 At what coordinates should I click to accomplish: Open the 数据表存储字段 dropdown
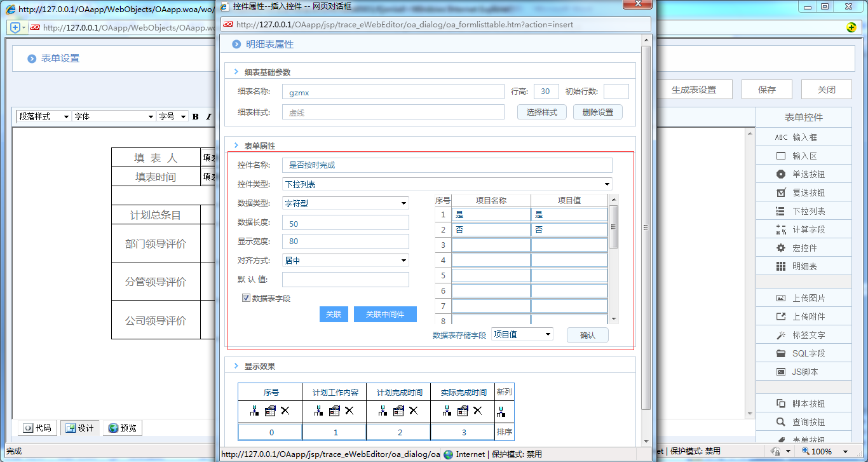549,334
